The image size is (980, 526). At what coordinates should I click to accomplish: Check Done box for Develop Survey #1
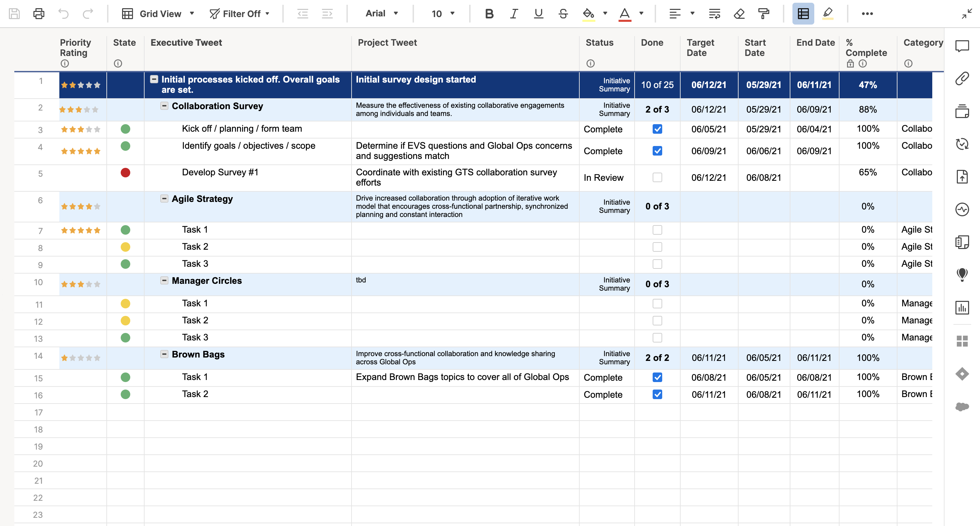click(657, 177)
